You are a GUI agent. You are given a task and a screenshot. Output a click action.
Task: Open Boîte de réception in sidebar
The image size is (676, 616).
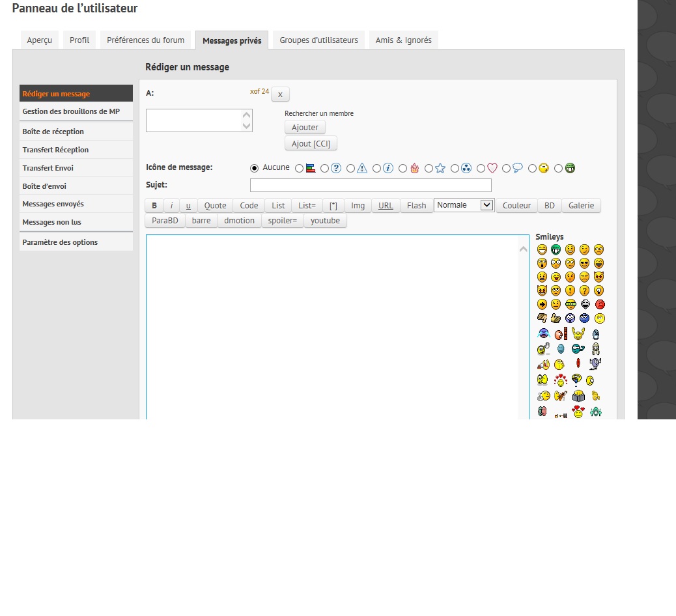pyautogui.click(x=53, y=132)
